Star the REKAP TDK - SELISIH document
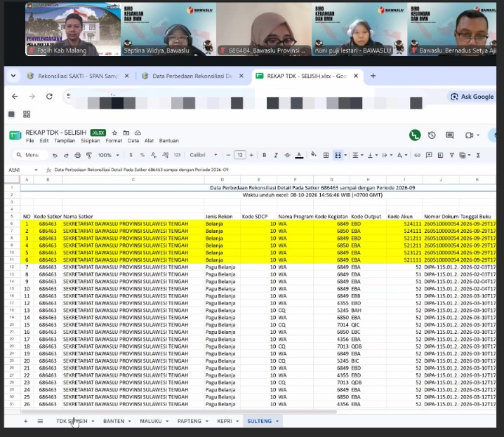Image resolution: width=504 pixels, height=437 pixels. coord(114,133)
